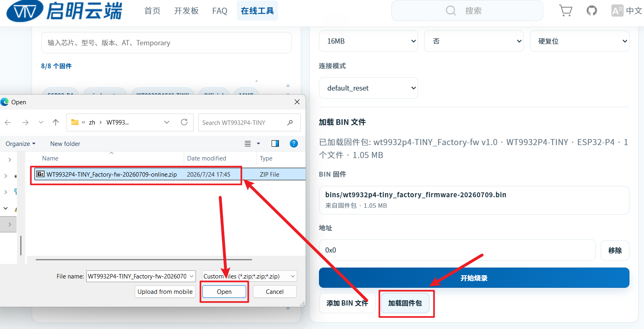The image size is (644, 329).
Task: Open the 否 dropdown
Action: (474, 41)
